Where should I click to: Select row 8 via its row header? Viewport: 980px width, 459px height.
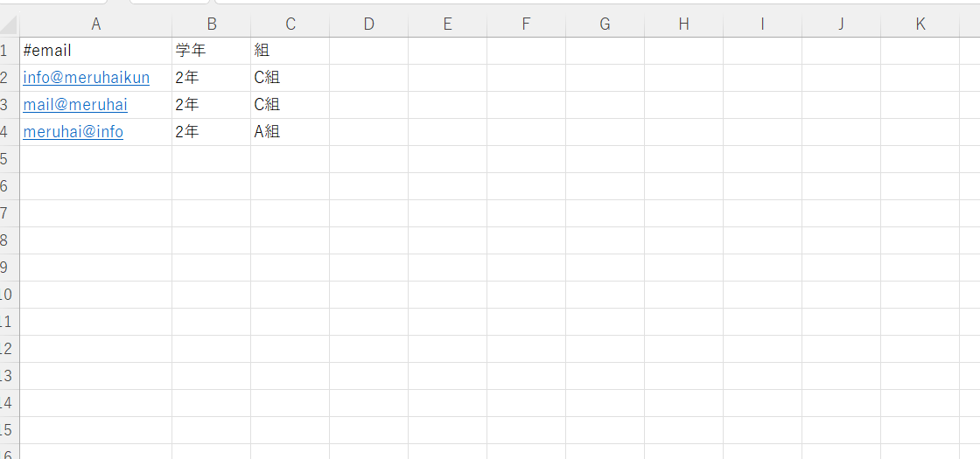coord(7,240)
